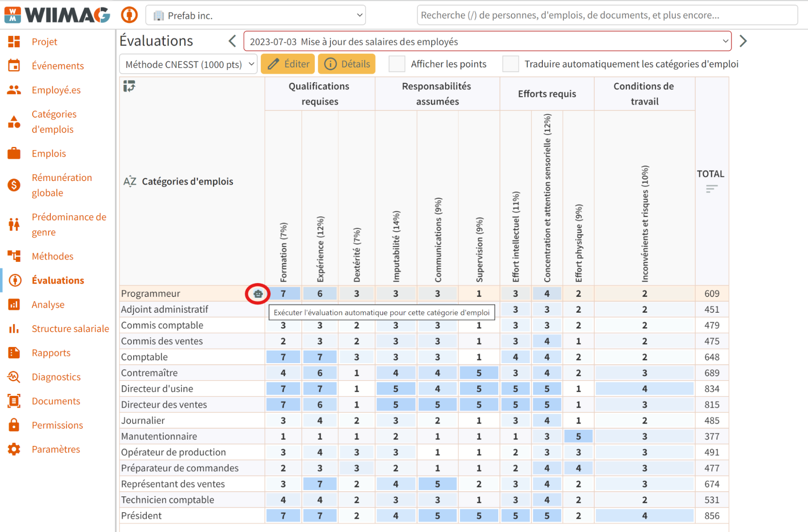
Task: Sort by TOTAL column filter icon
Action: pyautogui.click(x=711, y=189)
